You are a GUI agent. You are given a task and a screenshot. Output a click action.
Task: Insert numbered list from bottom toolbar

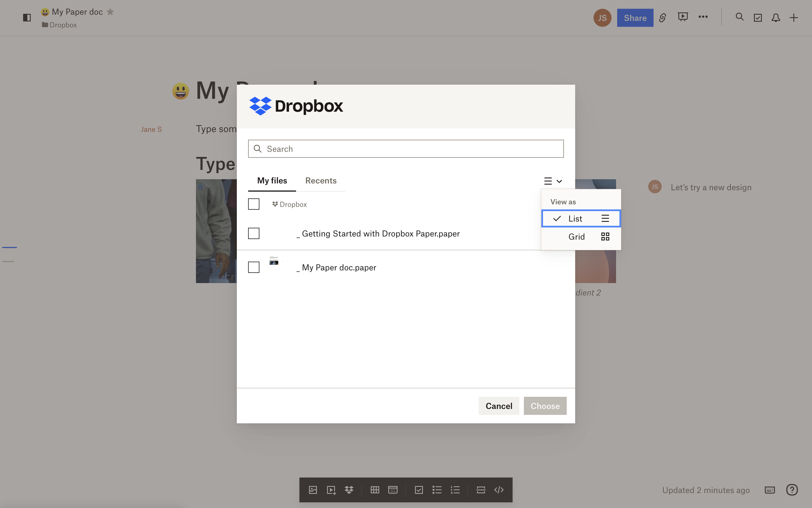pos(455,490)
